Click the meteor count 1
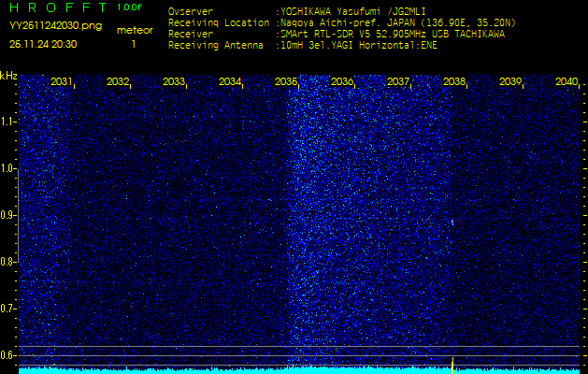The width and height of the screenshot is (588, 374). (134, 44)
